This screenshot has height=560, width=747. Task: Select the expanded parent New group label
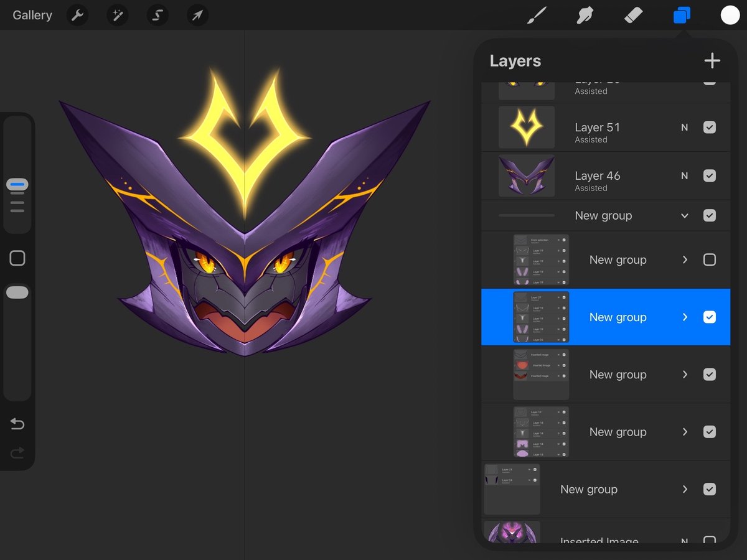pyautogui.click(x=603, y=215)
